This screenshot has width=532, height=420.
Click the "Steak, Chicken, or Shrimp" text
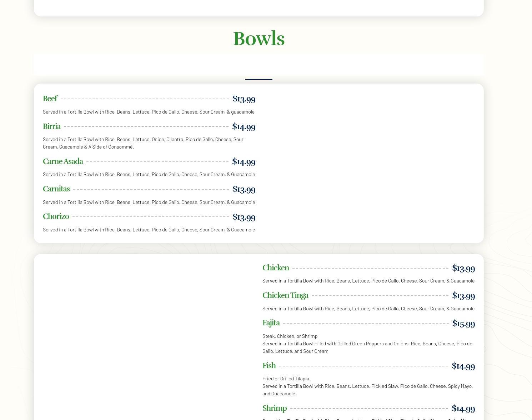point(290,336)
